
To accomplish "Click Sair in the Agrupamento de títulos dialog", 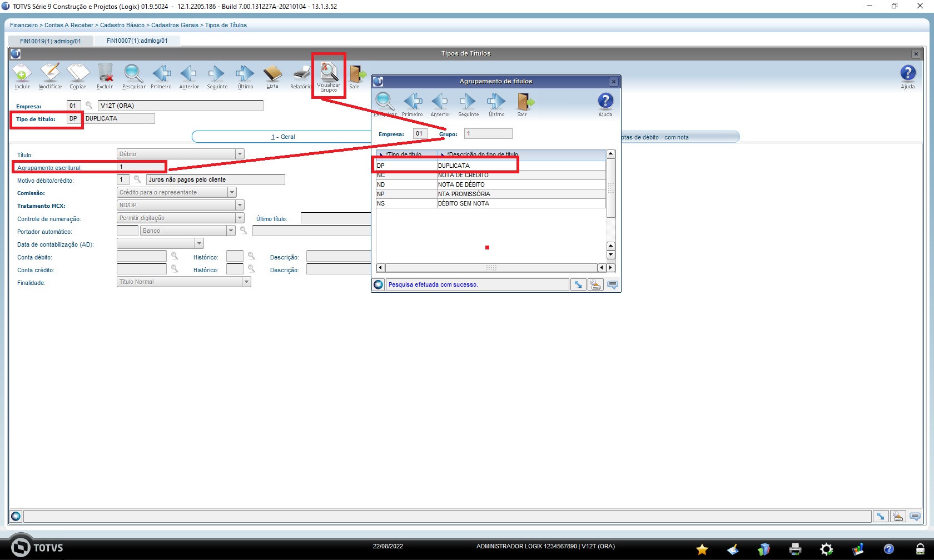I will coord(524,104).
